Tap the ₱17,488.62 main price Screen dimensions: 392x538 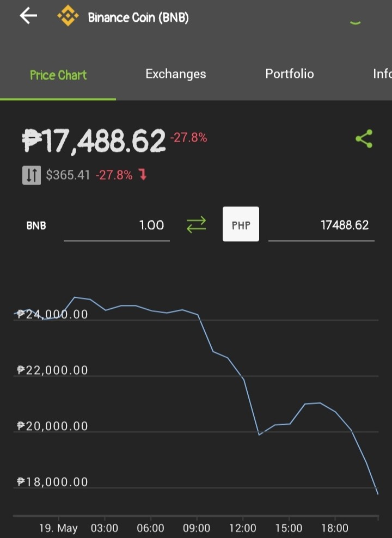point(94,140)
